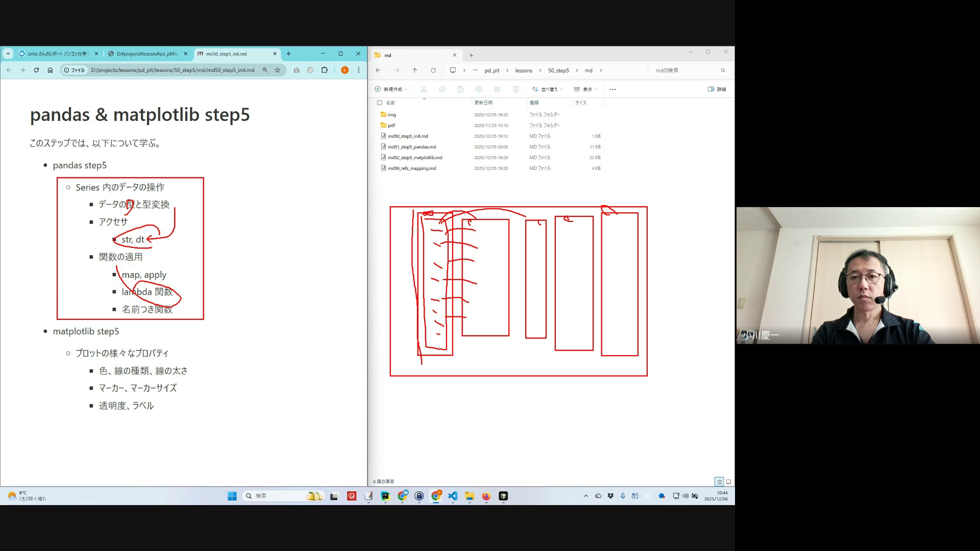Viewport: 980px width, 551px height.
Task: Go up one folder in Explorer
Action: coord(414,70)
